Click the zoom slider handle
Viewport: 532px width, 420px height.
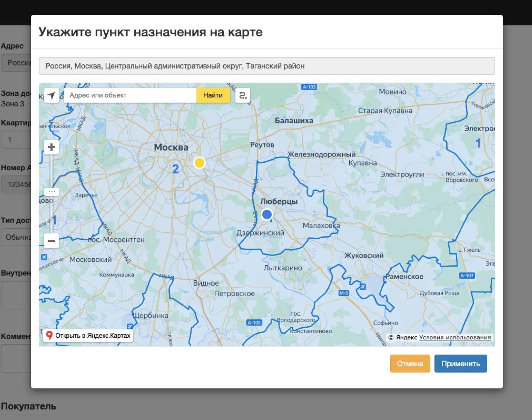point(51,192)
